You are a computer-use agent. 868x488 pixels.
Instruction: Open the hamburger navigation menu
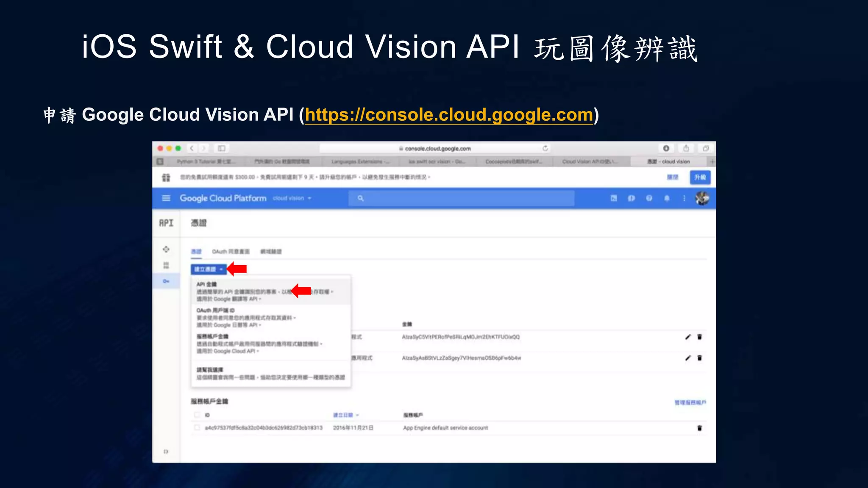[x=166, y=198]
